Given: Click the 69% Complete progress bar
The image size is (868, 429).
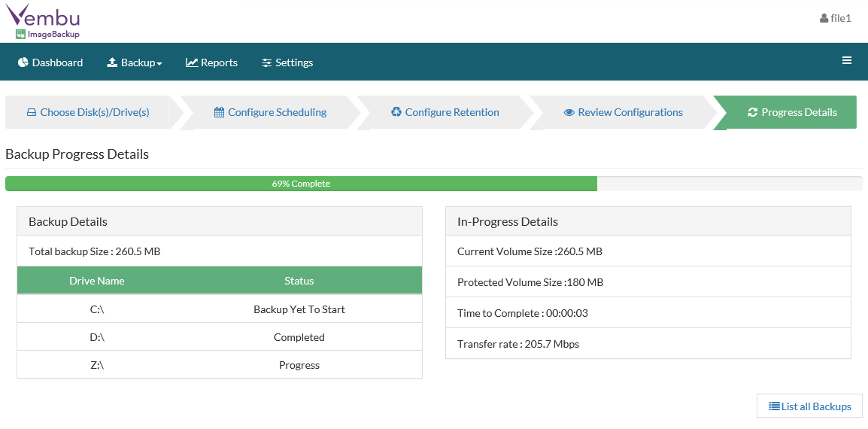Looking at the screenshot, I should point(301,184).
